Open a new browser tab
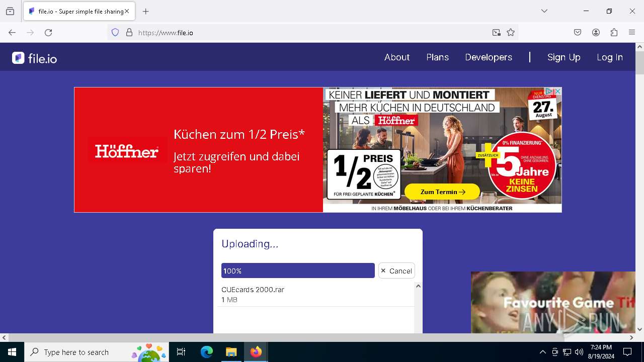The height and width of the screenshot is (362, 644). (146, 11)
